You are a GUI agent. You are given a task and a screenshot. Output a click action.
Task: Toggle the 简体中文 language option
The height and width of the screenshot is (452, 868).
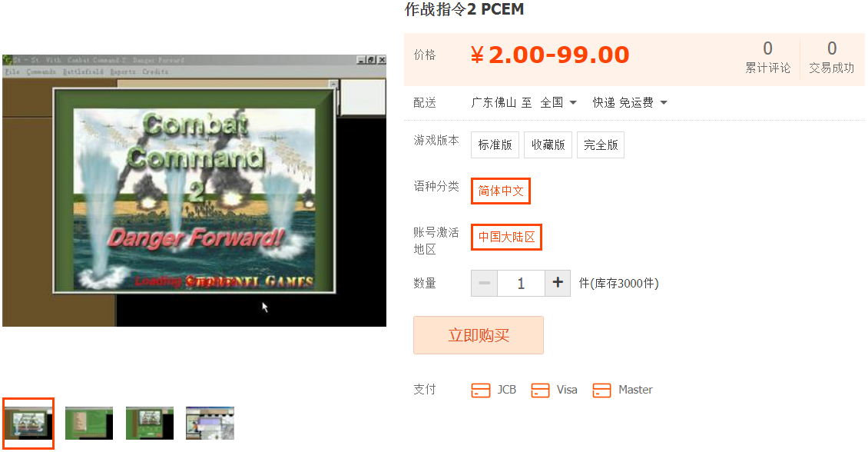tap(500, 191)
